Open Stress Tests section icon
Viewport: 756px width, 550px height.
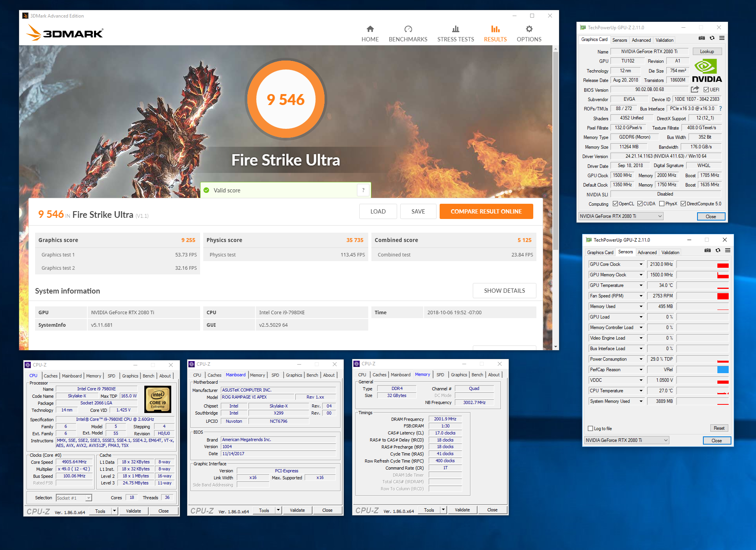coord(455,29)
